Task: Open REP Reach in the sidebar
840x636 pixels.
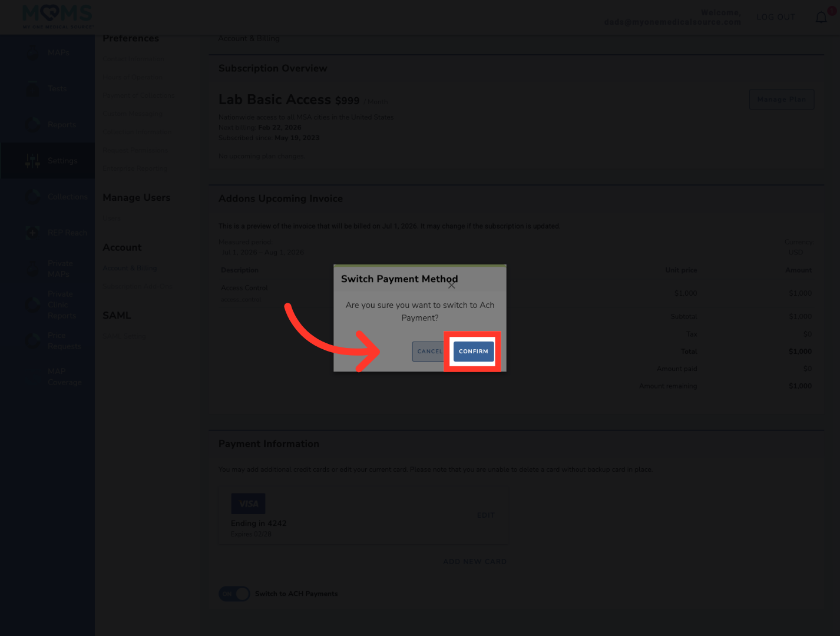Action: (x=68, y=233)
